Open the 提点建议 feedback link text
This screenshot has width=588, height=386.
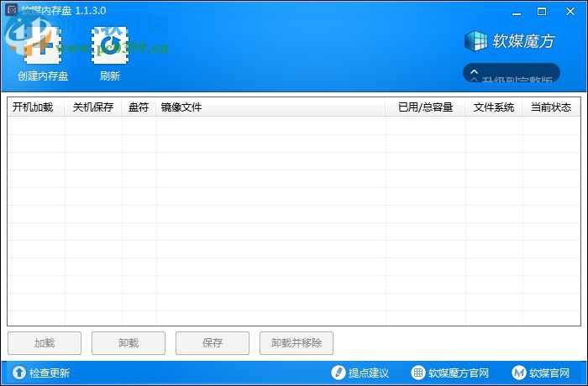[x=369, y=373]
